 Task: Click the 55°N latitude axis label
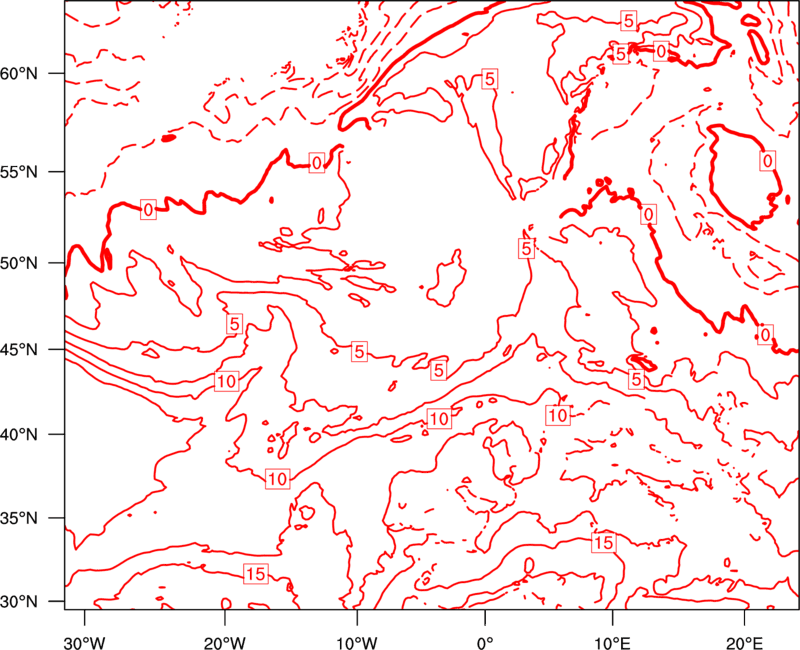click(x=19, y=172)
